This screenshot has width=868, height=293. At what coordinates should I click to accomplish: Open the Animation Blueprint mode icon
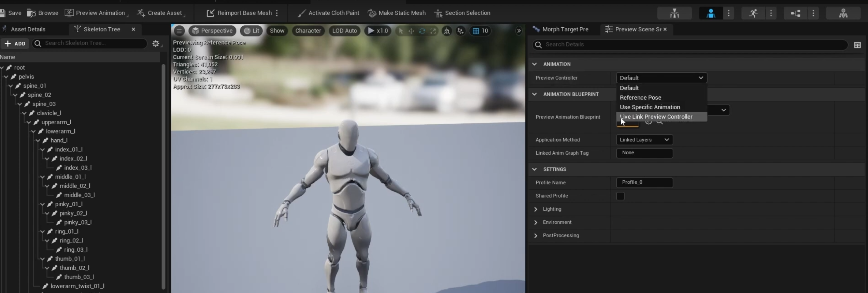point(795,13)
